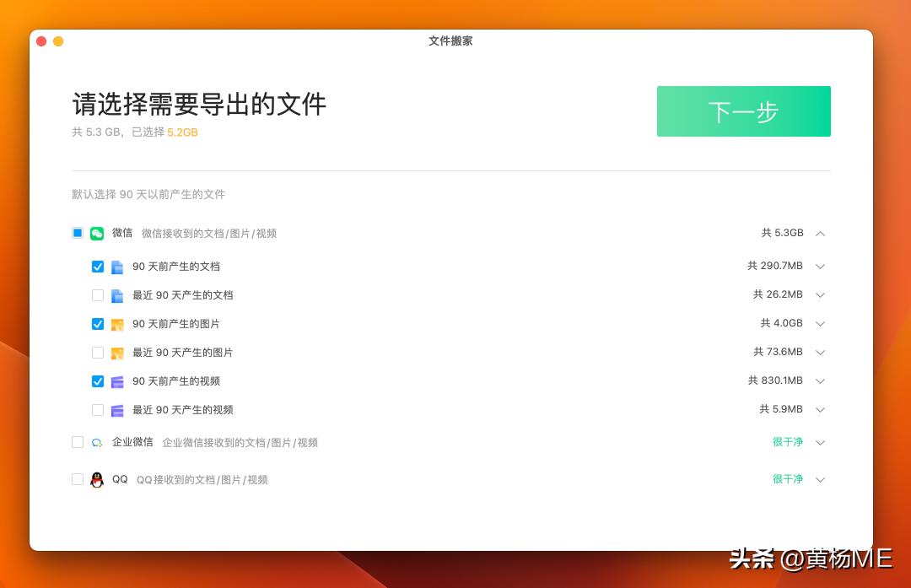Uncheck the 微信 master checkbox
This screenshot has height=588, width=911.
77,233
